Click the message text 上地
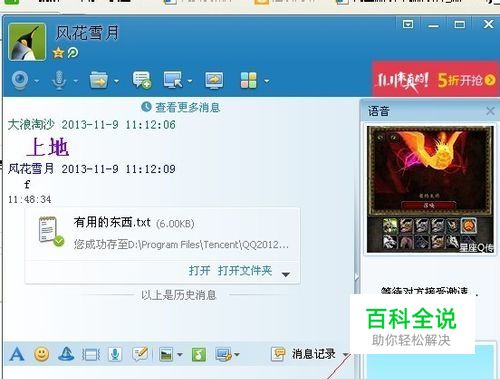500x379 pixels. (48, 147)
